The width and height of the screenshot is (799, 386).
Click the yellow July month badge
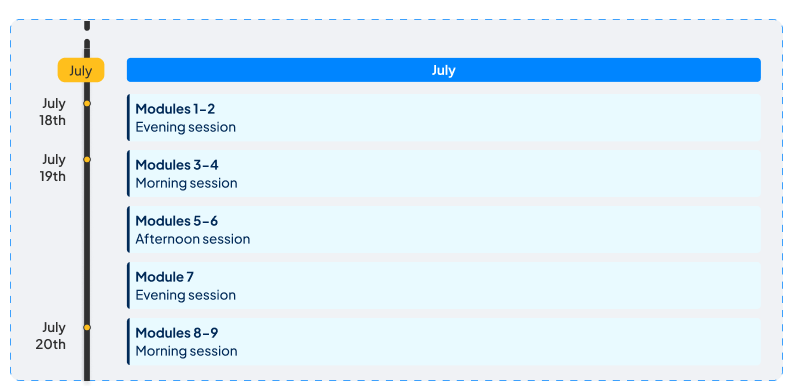coord(81,70)
